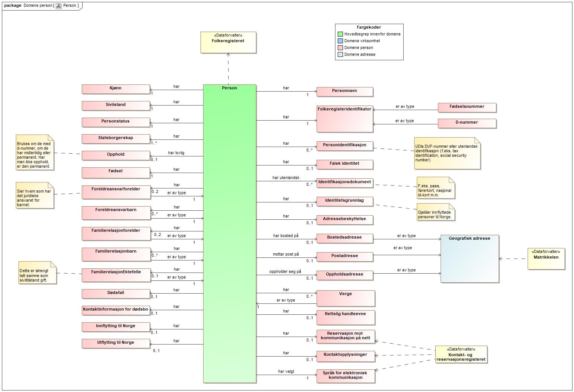Click the class diagram icon in package header
Viewport: 574px width, 392px height.
click(x=59, y=6)
